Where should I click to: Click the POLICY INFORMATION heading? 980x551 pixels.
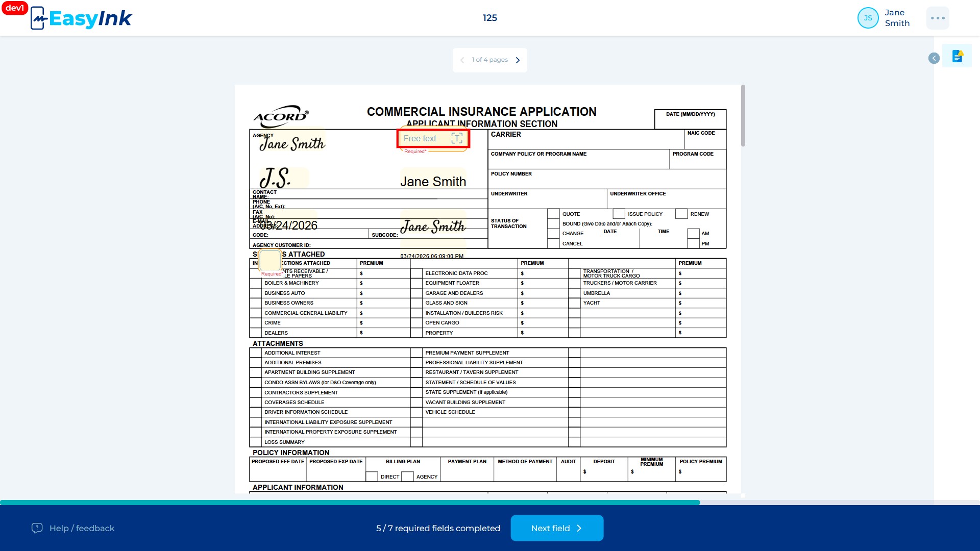[291, 453]
